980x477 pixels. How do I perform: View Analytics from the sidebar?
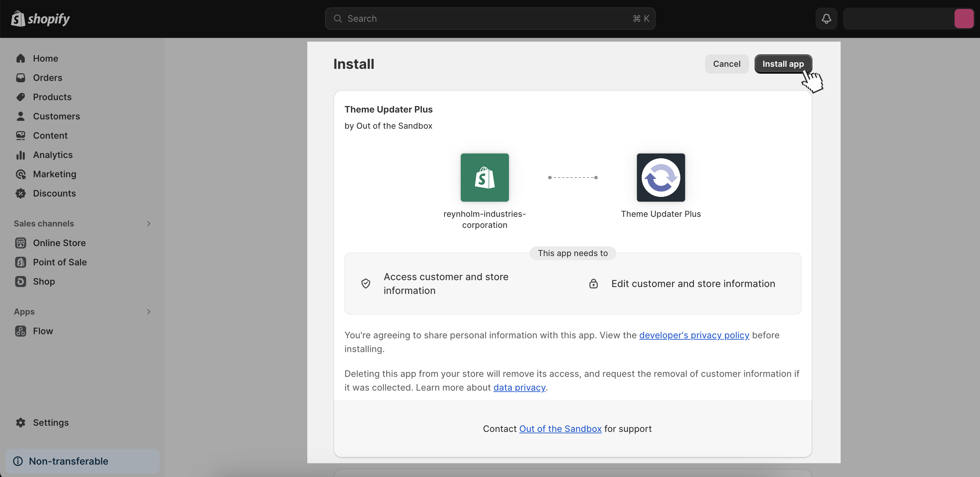pyautogui.click(x=53, y=155)
